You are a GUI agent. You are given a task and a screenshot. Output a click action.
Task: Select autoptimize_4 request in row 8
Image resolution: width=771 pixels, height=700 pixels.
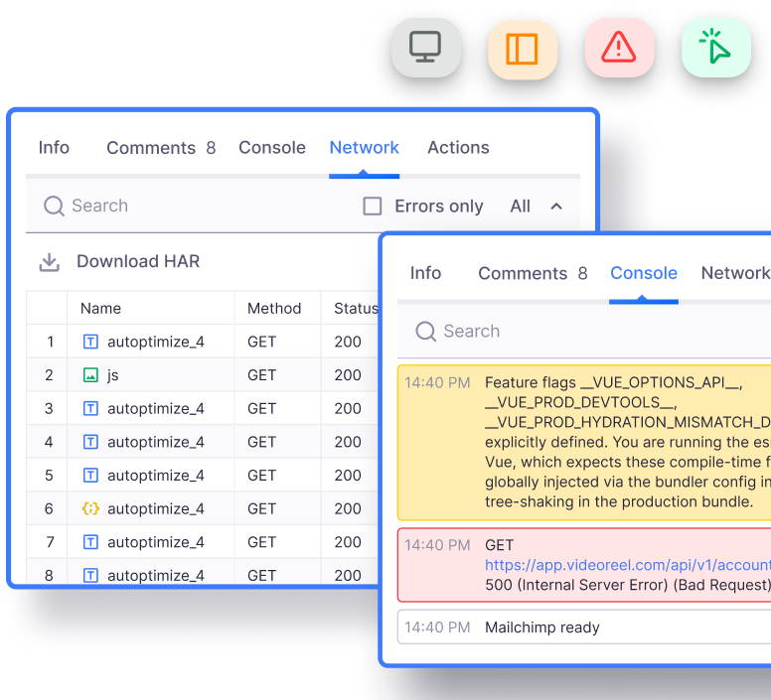[155, 575]
